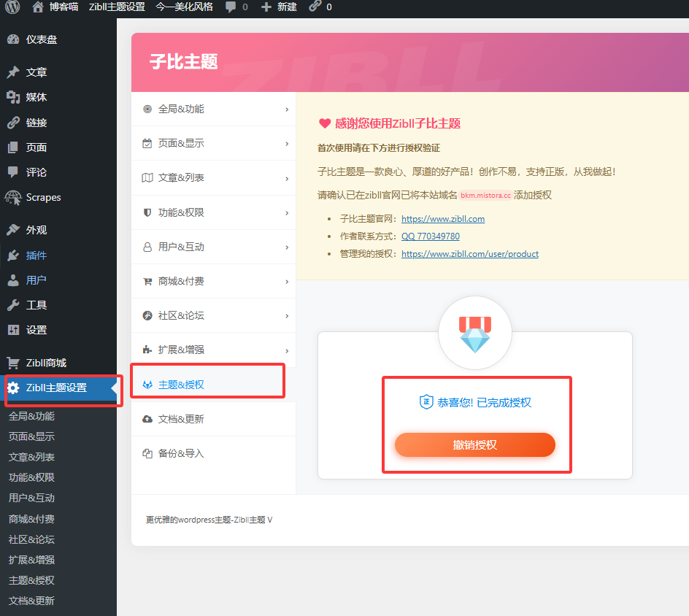Click the copy icon beside 备份&导入 panel tab
The height and width of the screenshot is (616, 689).
click(147, 453)
